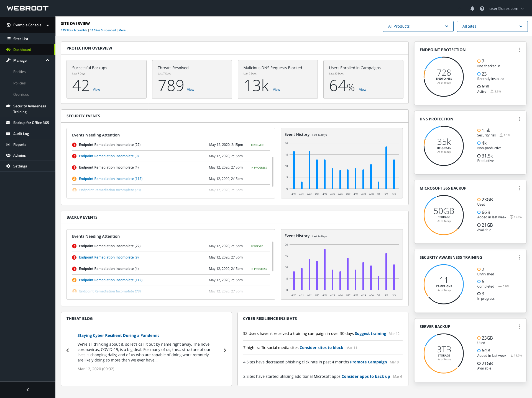Image resolution: width=532 pixels, height=398 pixels.
Task: Click the Audit Log archive icon
Action: [x=8, y=133]
